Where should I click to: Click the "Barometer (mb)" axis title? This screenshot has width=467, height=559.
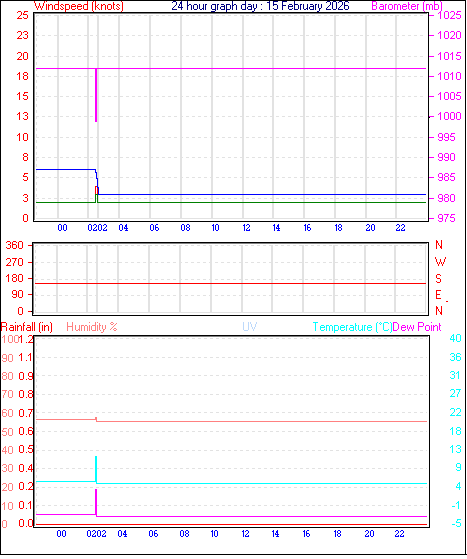pos(407,6)
